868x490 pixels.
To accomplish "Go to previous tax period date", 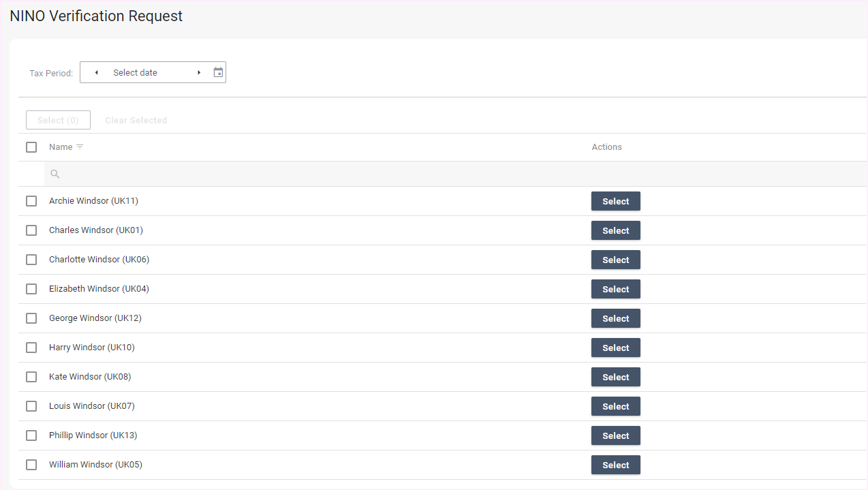I will (96, 72).
